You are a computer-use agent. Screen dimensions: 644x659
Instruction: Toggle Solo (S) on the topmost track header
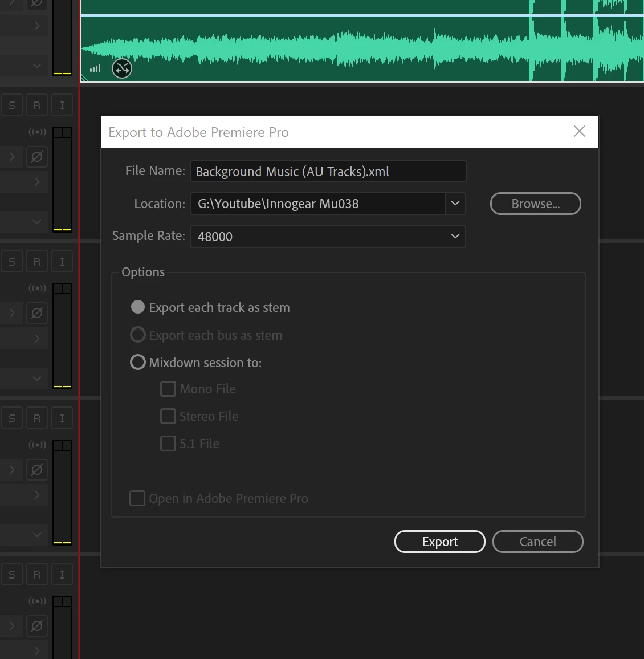pyautogui.click(x=12, y=105)
